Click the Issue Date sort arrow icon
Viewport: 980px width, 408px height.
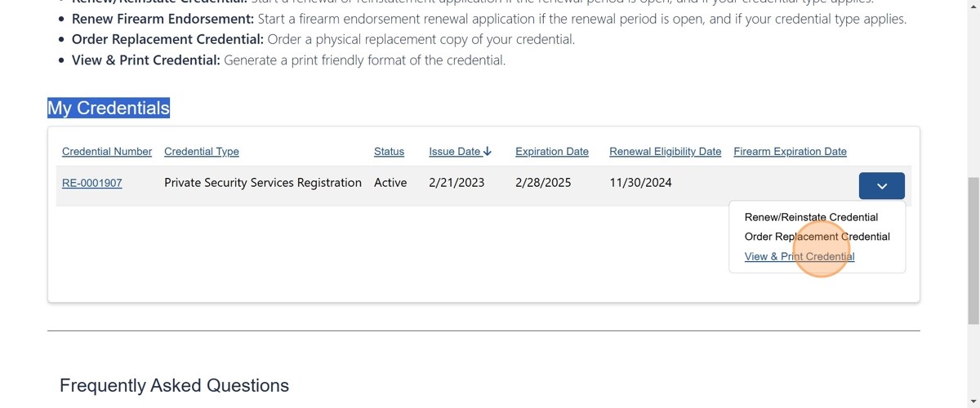(x=488, y=151)
